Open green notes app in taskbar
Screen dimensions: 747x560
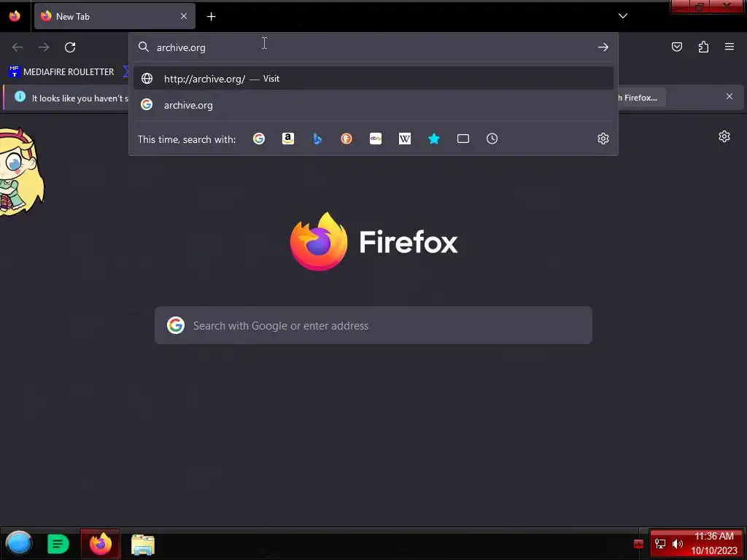[58, 544]
